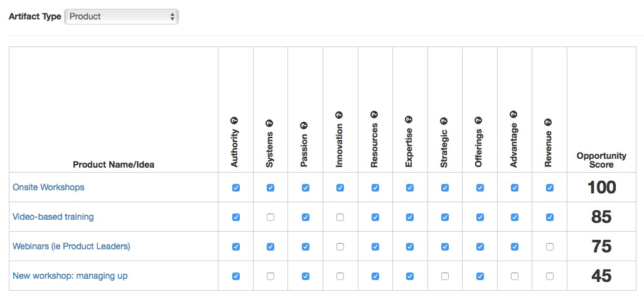Click the help icon next to Strategic

point(444,121)
